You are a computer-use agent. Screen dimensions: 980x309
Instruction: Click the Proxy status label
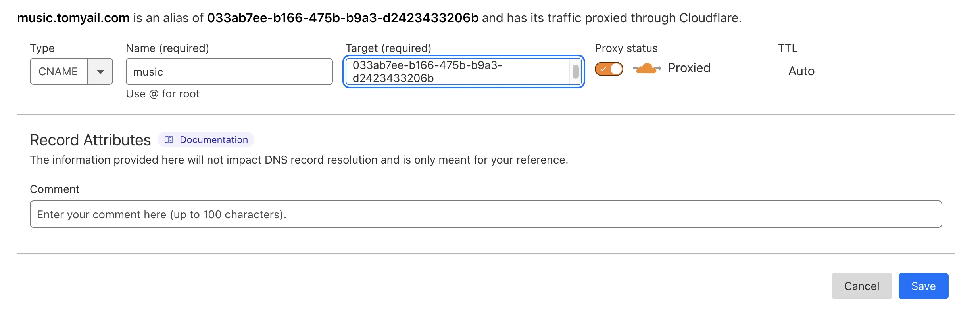(x=626, y=48)
